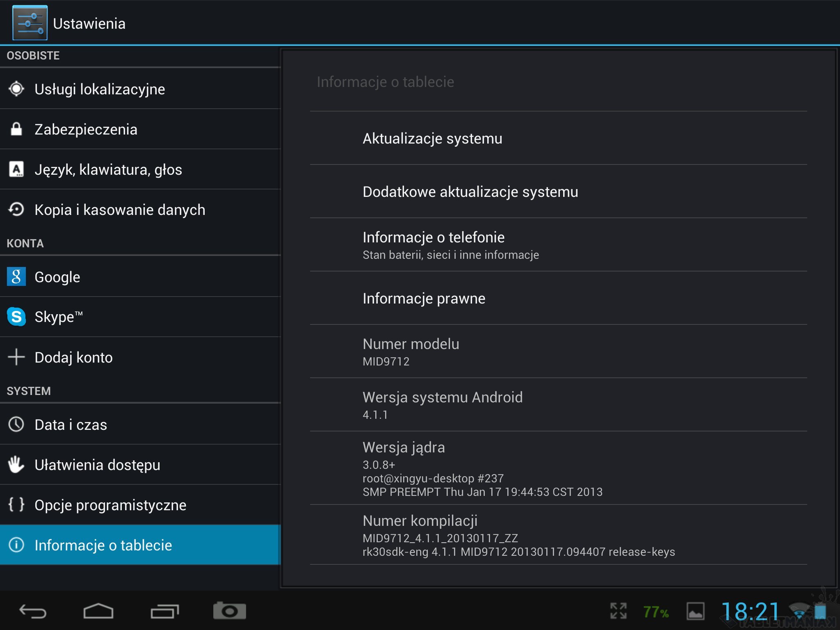This screenshot has height=630, width=840.
Task: Click the Google account icon
Action: (x=16, y=277)
